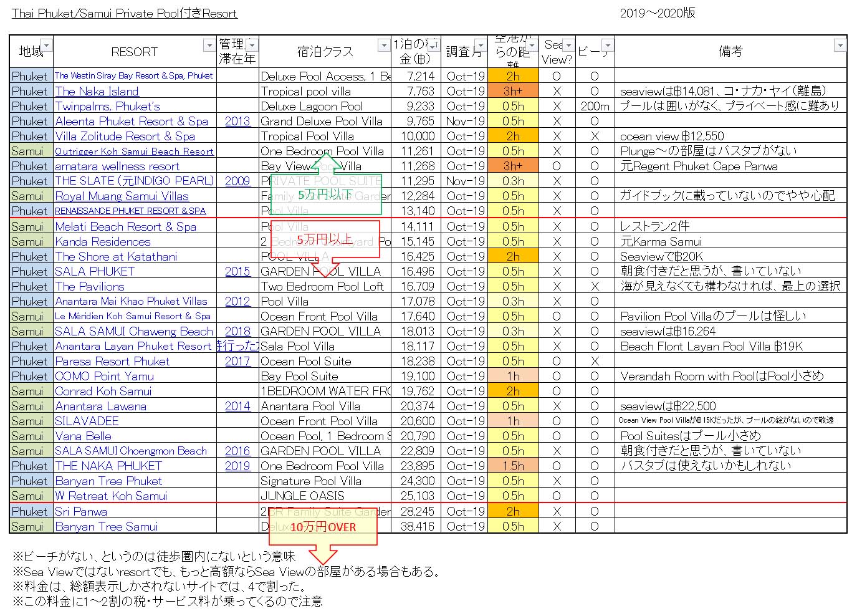Open the 空港からの距離 column filter dropdown
The image size is (857, 616).
[x=530, y=45]
